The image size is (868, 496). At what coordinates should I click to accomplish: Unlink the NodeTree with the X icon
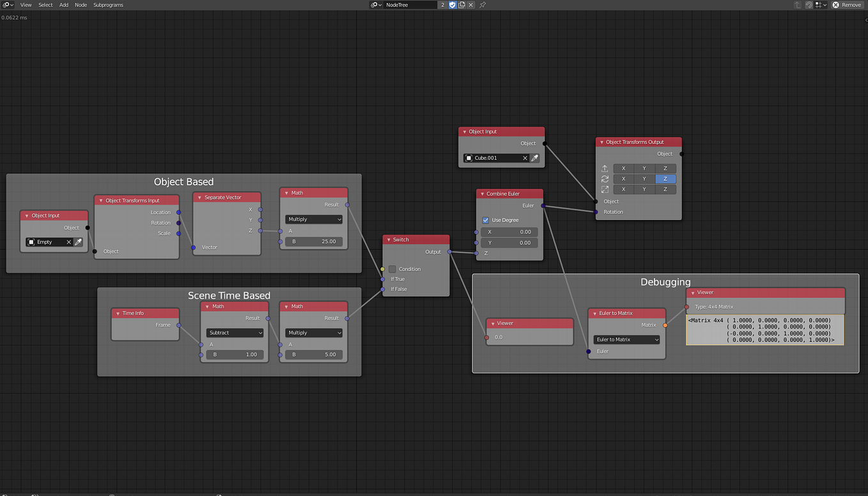[471, 5]
